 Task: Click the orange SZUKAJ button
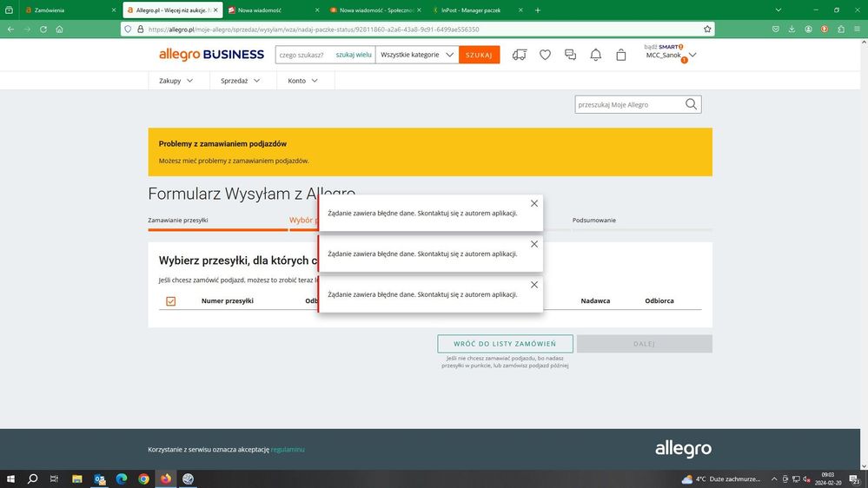[x=479, y=55]
